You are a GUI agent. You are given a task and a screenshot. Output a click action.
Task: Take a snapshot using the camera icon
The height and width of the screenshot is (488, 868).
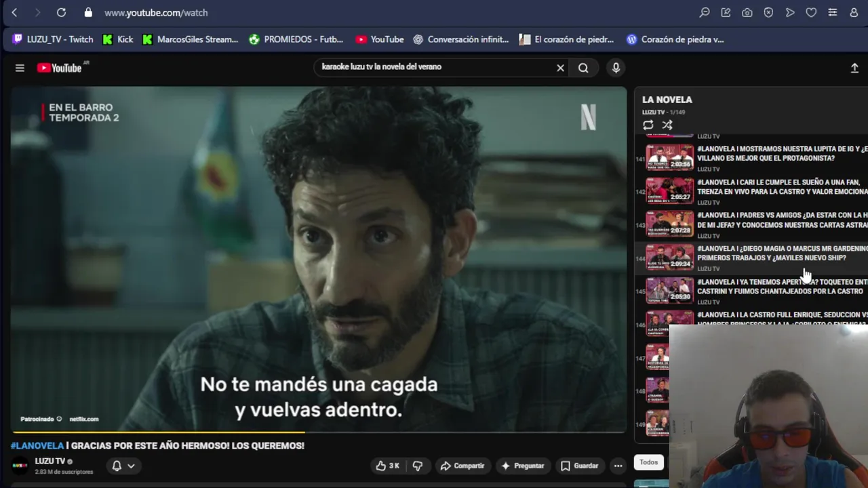pos(747,12)
